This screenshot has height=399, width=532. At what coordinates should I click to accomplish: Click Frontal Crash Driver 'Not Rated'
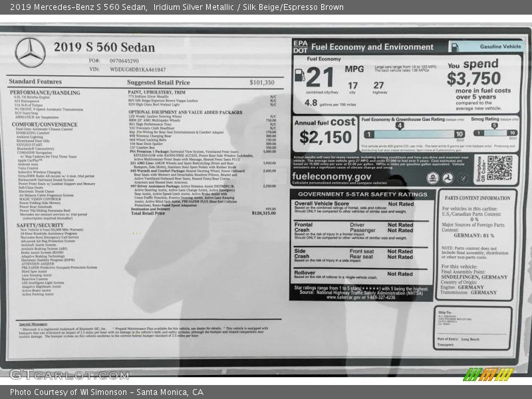pyautogui.click(x=400, y=225)
